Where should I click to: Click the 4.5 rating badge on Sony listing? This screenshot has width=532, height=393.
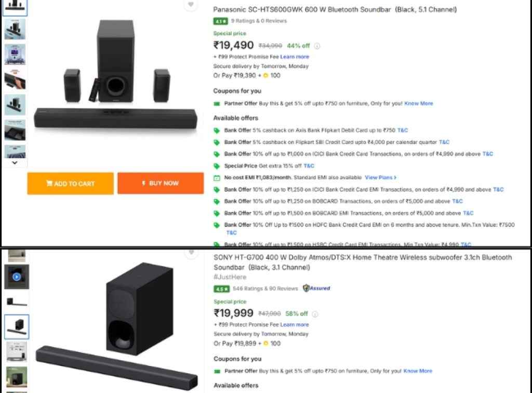pyautogui.click(x=221, y=289)
